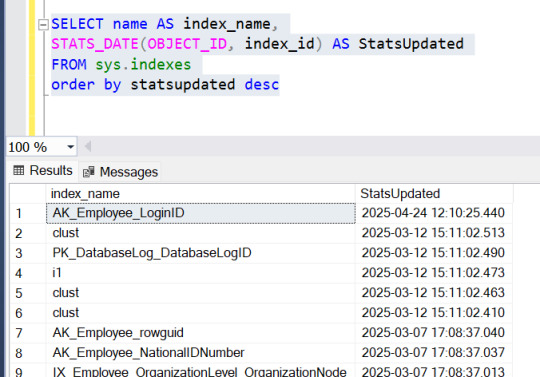Switch to the Messages tab
The height and width of the screenshot is (377, 540).
click(x=120, y=172)
